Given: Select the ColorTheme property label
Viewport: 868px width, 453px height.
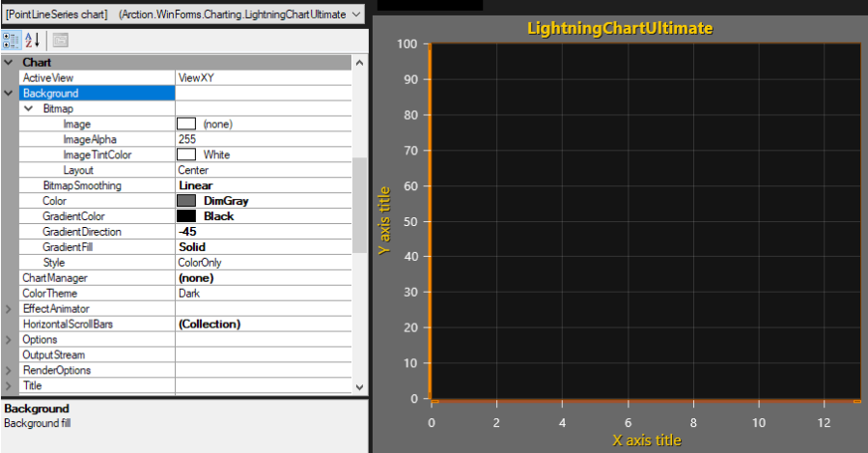Looking at the screenshot, I should pyautogui.click(x=50, y=294).
